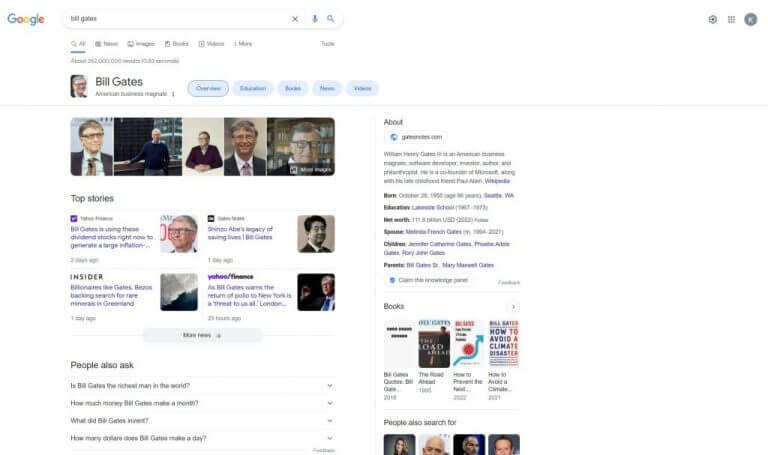Click the Seattle, WA birthplace link
Screen dimensions: 768x455
coord(499,196)
